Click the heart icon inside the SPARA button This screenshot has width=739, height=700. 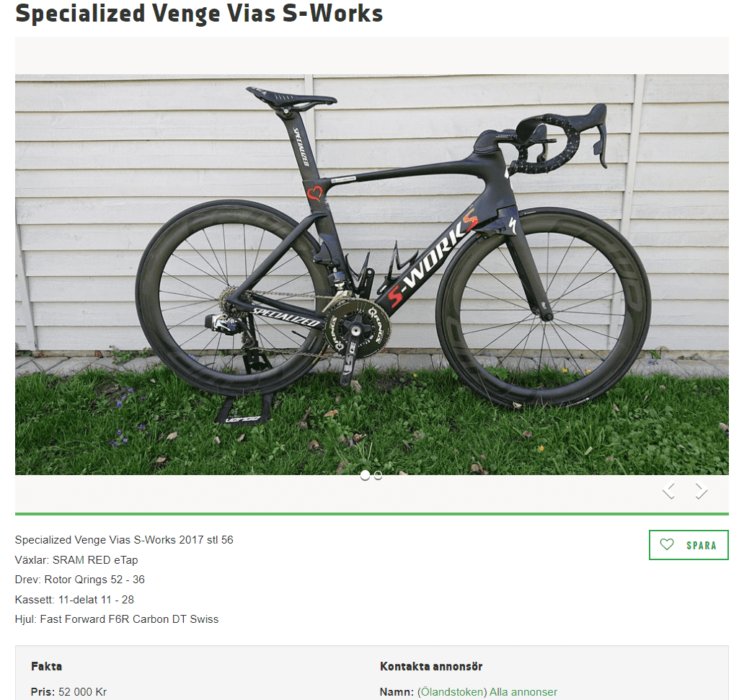(666, 544)
